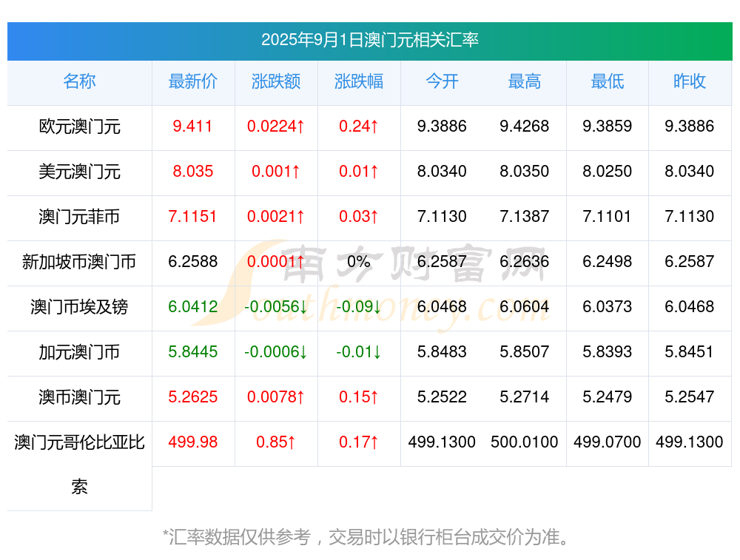Click highest value 5.2714
The width and height of the screenshot is (740, 560).
[525, 397]
